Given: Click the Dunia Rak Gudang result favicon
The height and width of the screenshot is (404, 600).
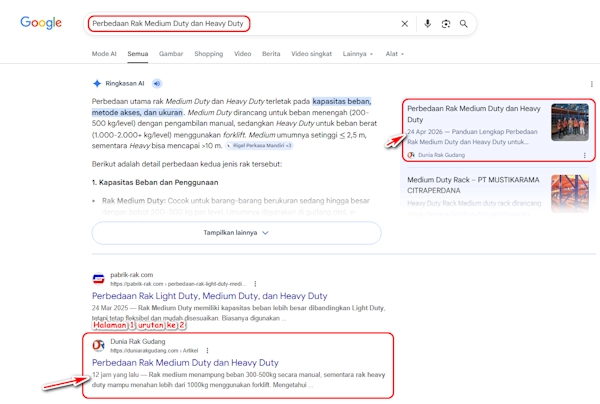Looking at the screenshot, I should pos(98,345).
